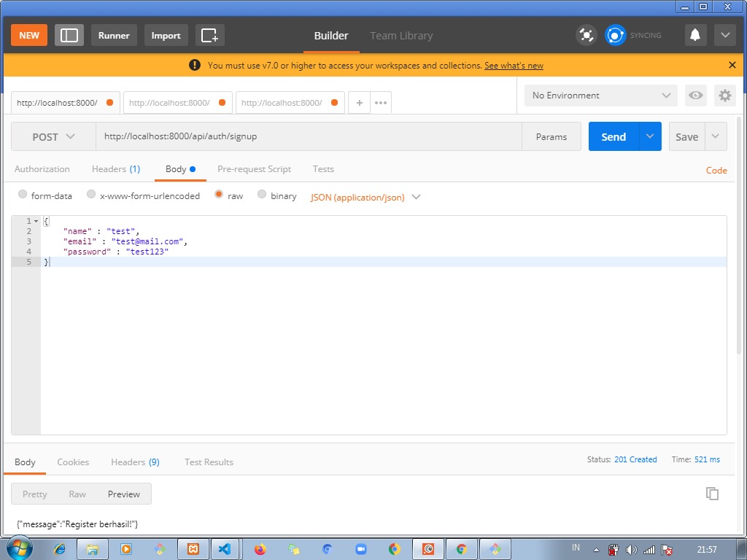Click the Send button

pyautogui.click(x=614, y=136)
